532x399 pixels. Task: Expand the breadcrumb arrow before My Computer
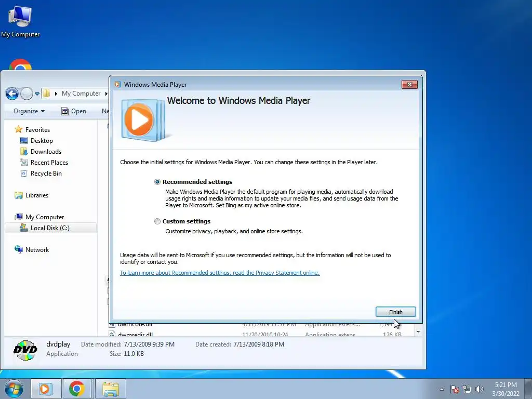[x=56, y=94]
